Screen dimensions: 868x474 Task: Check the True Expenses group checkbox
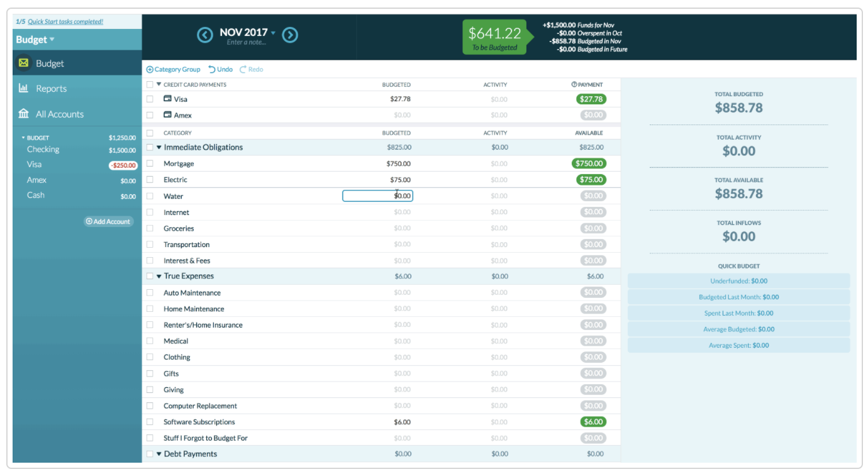[x=150, y=277]
